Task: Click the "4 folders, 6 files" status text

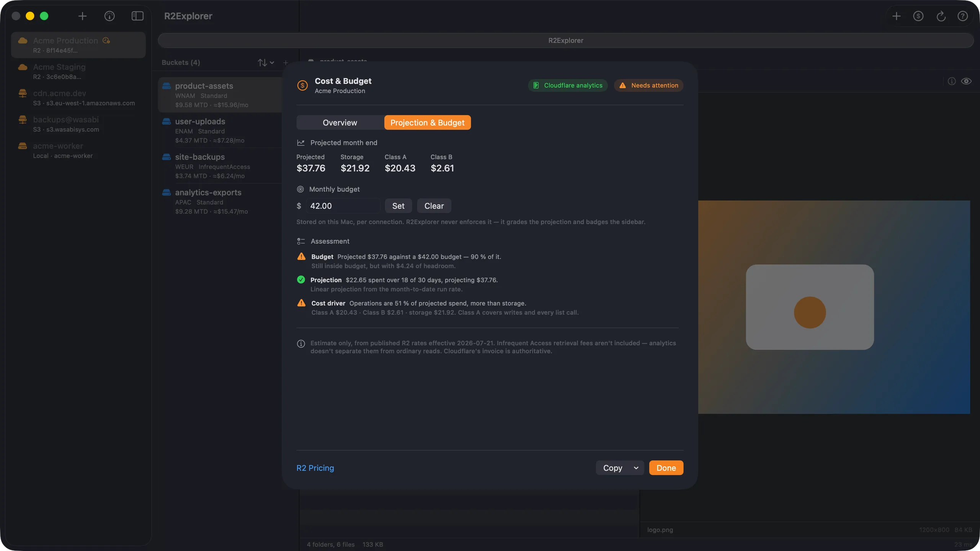Action: (331, 544)
